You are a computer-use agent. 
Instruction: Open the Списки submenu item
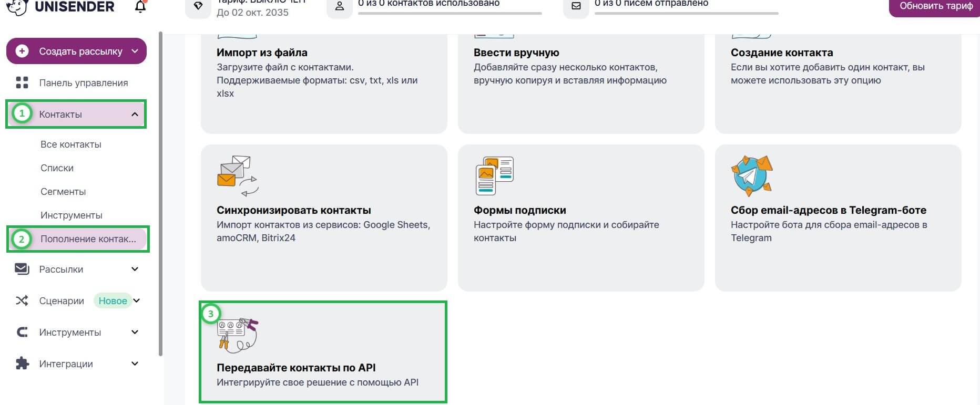tap(57, 168)
